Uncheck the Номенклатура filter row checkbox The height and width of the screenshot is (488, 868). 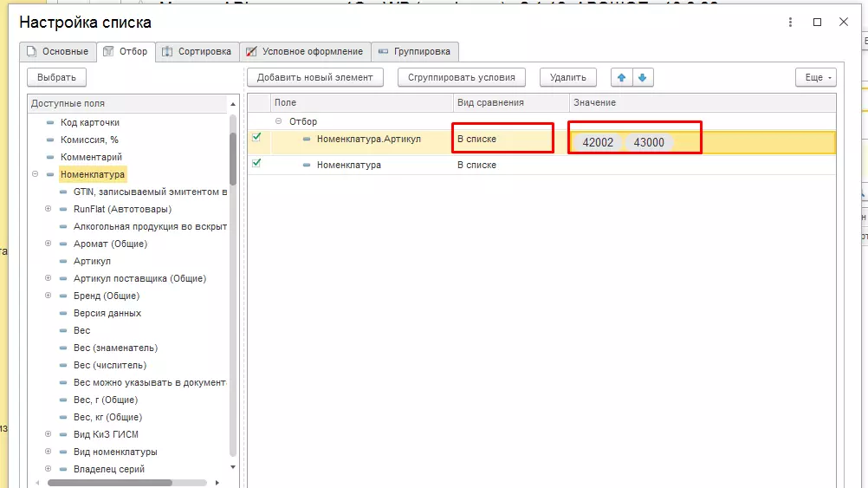click(256, 163)
